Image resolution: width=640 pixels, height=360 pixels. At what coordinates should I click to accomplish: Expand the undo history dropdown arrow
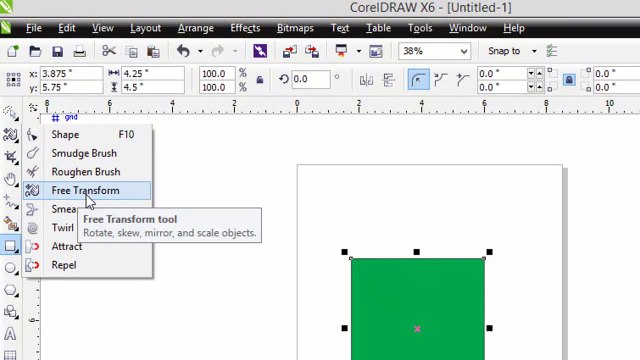click(x=200, y=51)
